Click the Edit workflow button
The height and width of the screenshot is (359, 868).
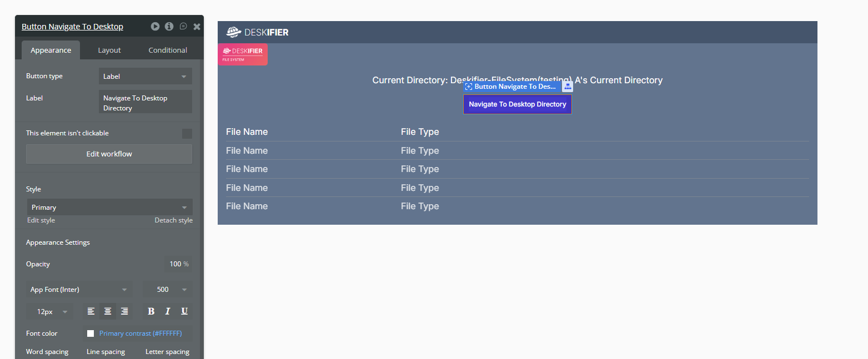109,154
